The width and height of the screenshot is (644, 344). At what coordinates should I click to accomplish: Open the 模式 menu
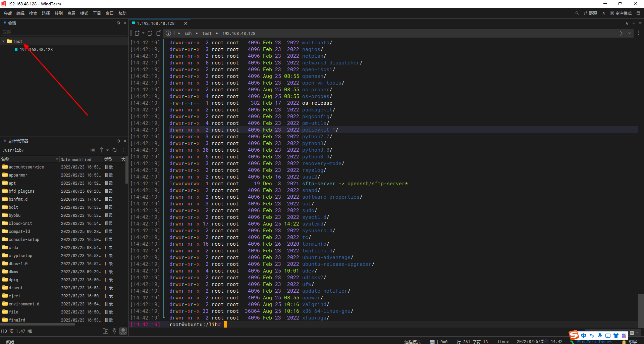(84, 13)
